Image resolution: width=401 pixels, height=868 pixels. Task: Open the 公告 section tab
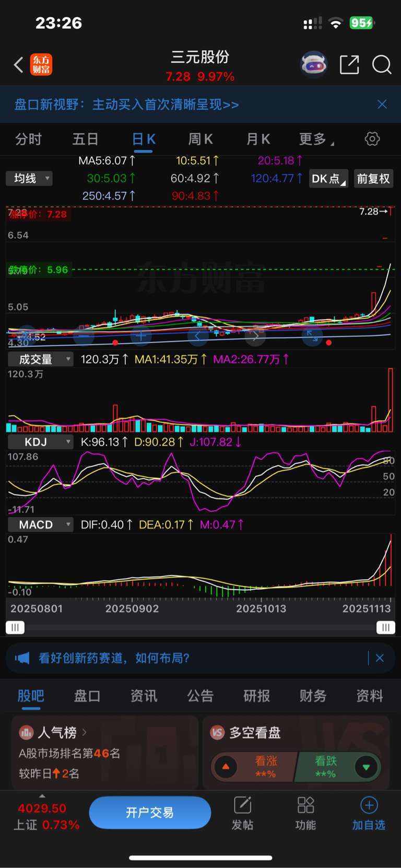[x=200, y=696]
